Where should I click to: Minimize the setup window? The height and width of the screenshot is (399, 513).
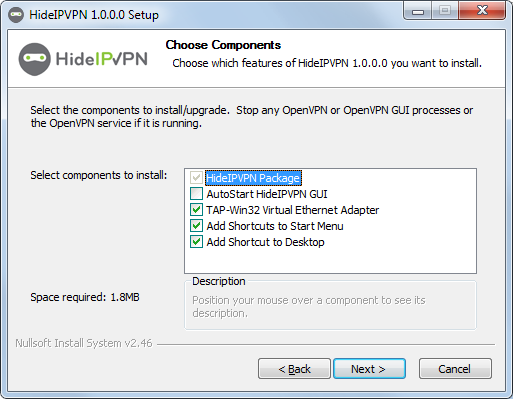[418, 11]
